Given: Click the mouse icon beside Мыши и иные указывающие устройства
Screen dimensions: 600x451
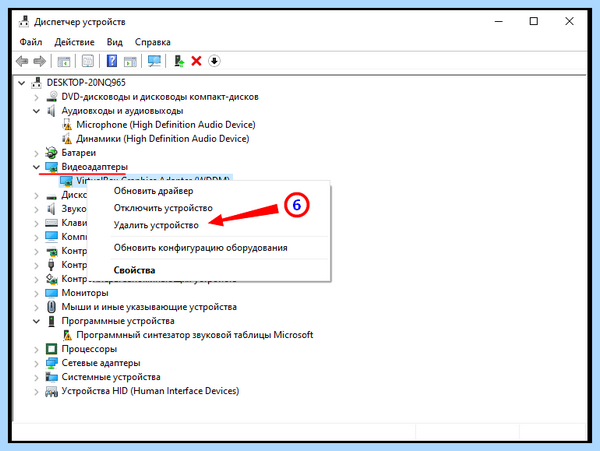Looking at the screenshot, I should (51, 307).
